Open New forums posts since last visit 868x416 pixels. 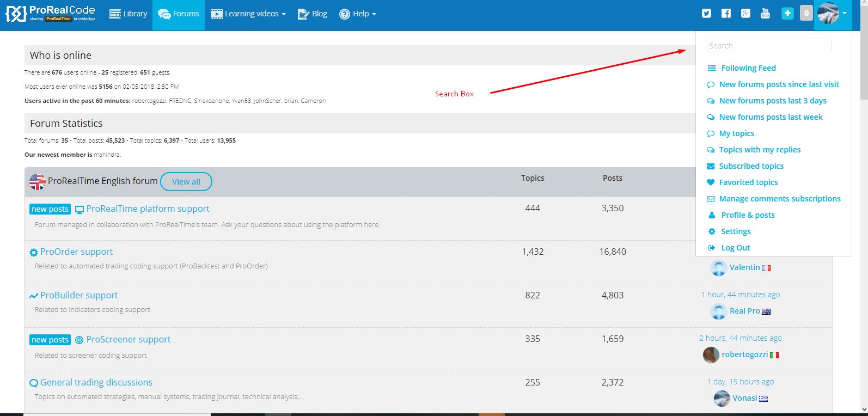point(779,84)
